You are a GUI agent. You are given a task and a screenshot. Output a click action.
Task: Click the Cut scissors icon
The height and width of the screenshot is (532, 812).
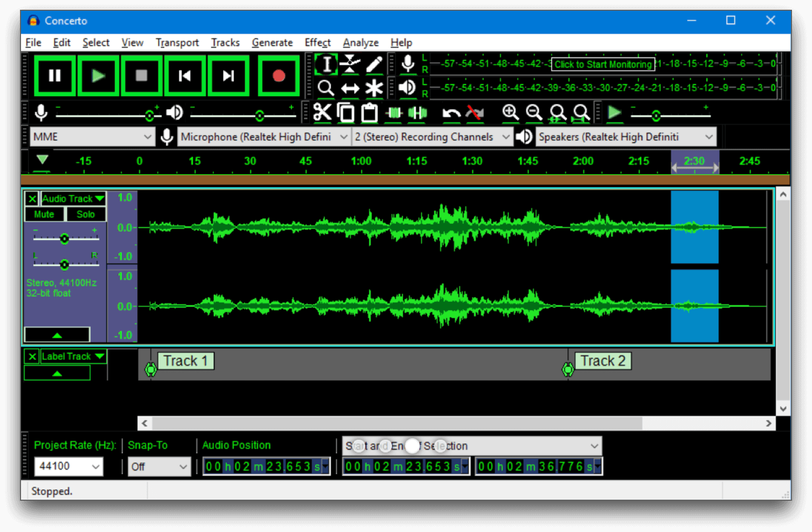coord(322,112)
